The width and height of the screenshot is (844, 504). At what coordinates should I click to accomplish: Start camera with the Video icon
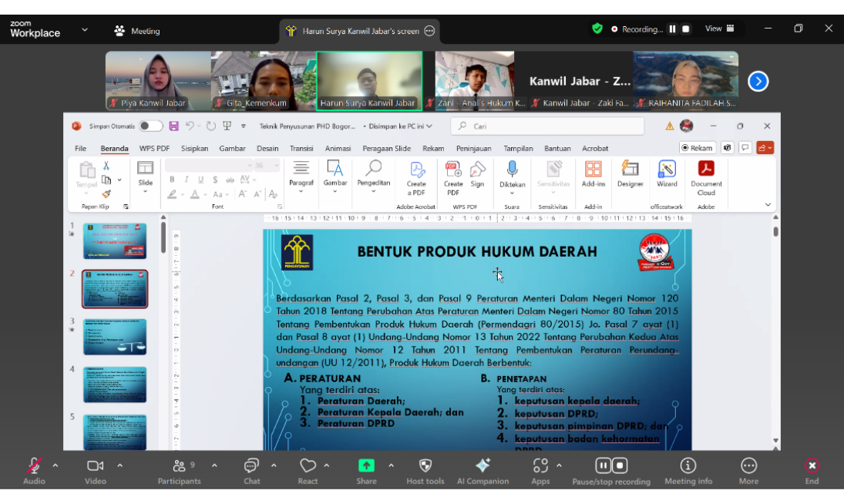tap(95, 466)
